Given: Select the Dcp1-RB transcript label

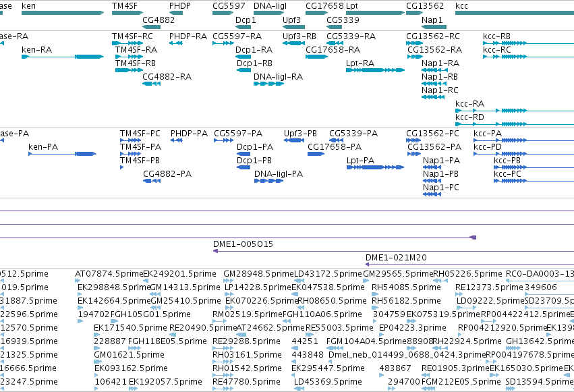Looking at the screenshot, I should (254, 63).
